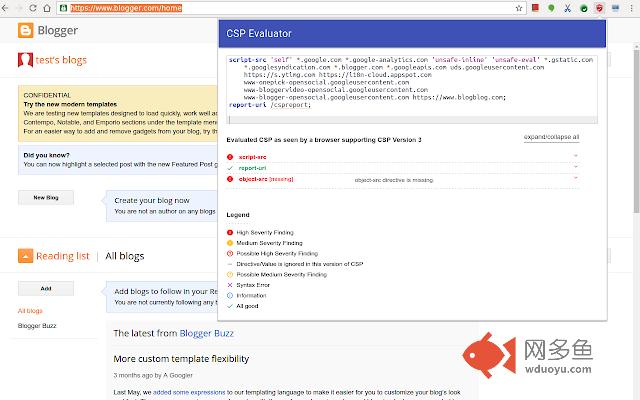The width and height of the screenshot is (640, 400).
Task: Click the browser back arrow
Action: [x=5, y=8]
